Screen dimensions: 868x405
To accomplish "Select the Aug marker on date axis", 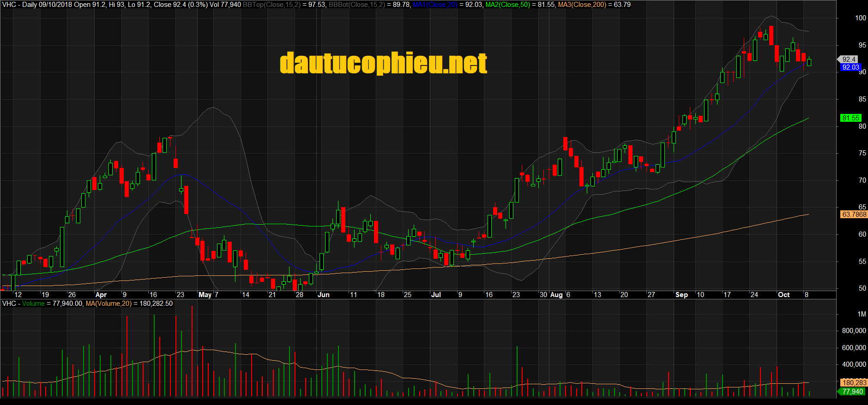I will click(x=556, y=295).
